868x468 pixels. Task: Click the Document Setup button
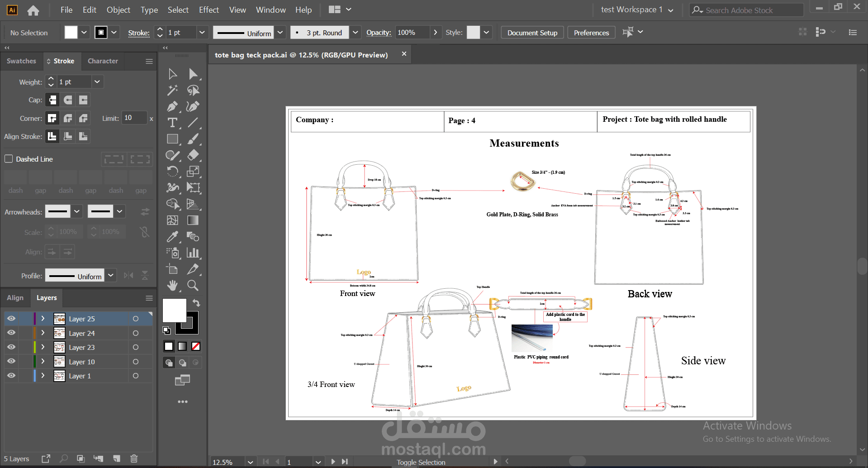532,33
